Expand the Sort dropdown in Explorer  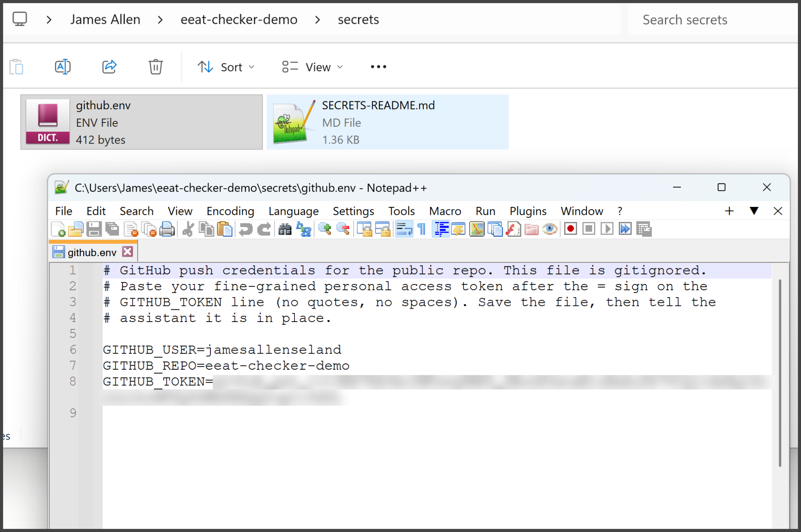coord(226,67)
